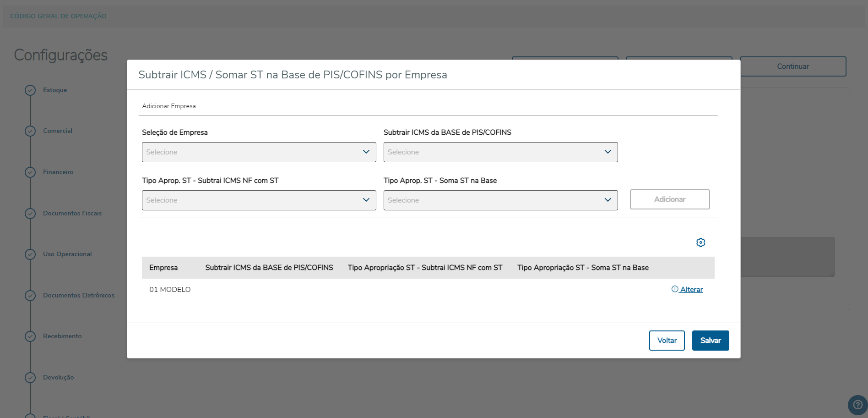Click the Documentos Fiscais step check icon
This screenshot has width=868, height=418.
pyautogui.click(x=30, y=214)
